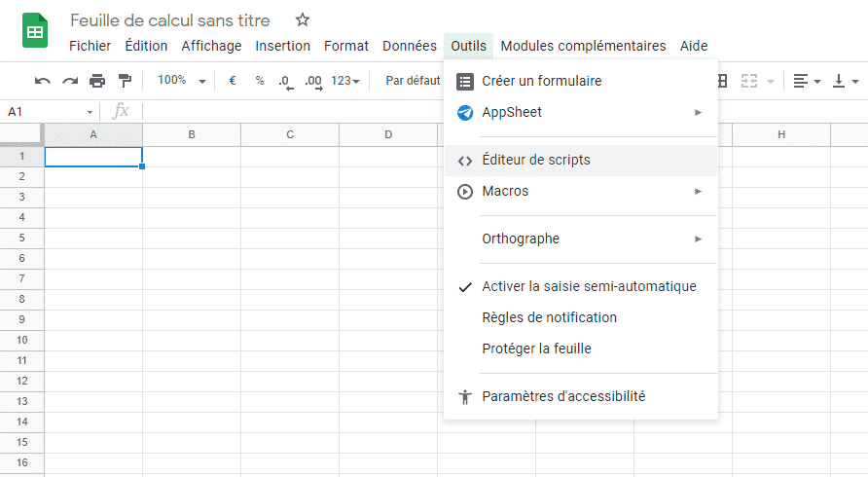This screenshot has height=477, width=868.
Task: Click the print icon
Action: point(97,81)
